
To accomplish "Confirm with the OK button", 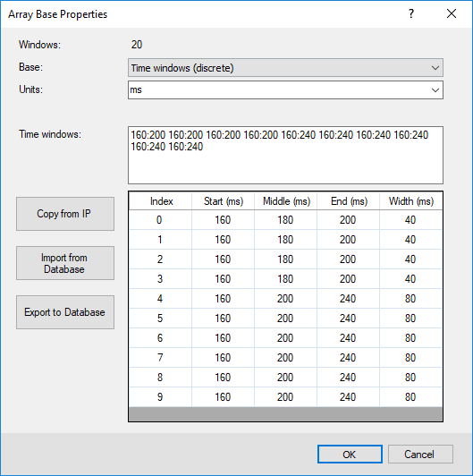I will 350,455.
